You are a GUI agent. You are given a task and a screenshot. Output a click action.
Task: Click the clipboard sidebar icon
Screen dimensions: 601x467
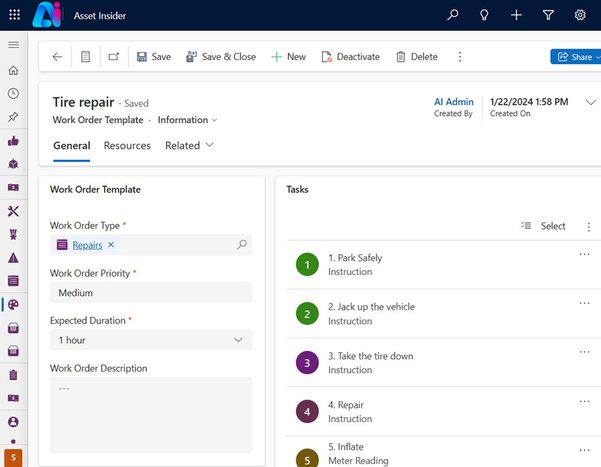(x=13, y=375)
